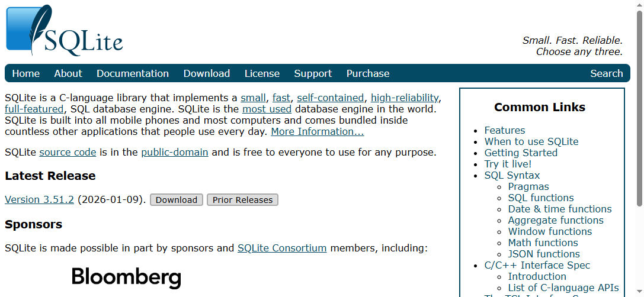The image size is (644, 297).
Task: Open the JSON functions link
Action: [x=544, y=254]
